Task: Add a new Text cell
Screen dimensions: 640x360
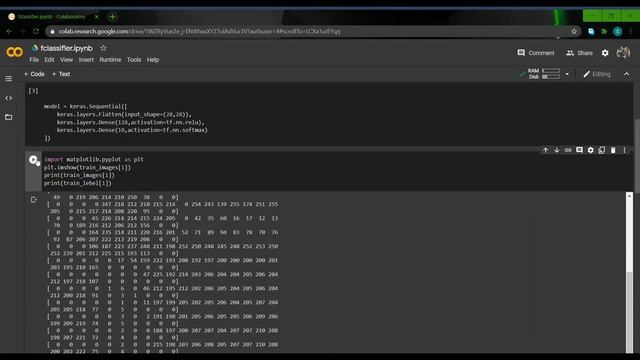Action: pyautogui.click(x=61, y=74)
